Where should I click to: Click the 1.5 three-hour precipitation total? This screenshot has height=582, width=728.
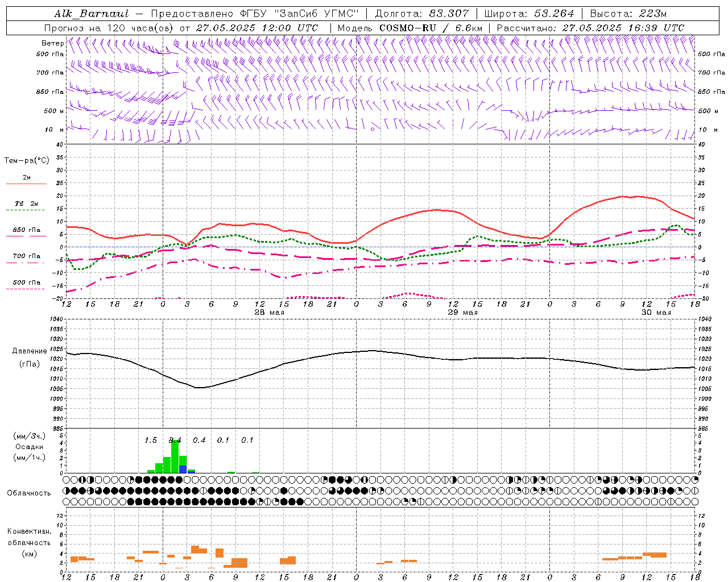[151, 440]
